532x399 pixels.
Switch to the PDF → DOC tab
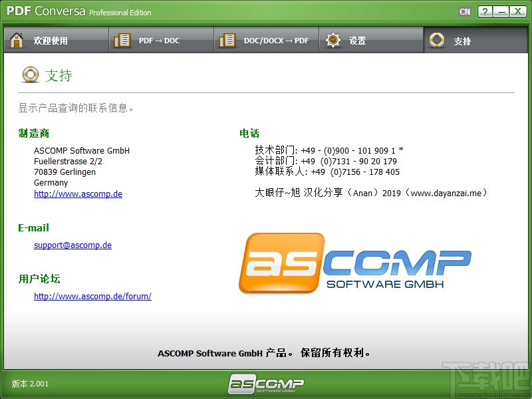[161, 40]
